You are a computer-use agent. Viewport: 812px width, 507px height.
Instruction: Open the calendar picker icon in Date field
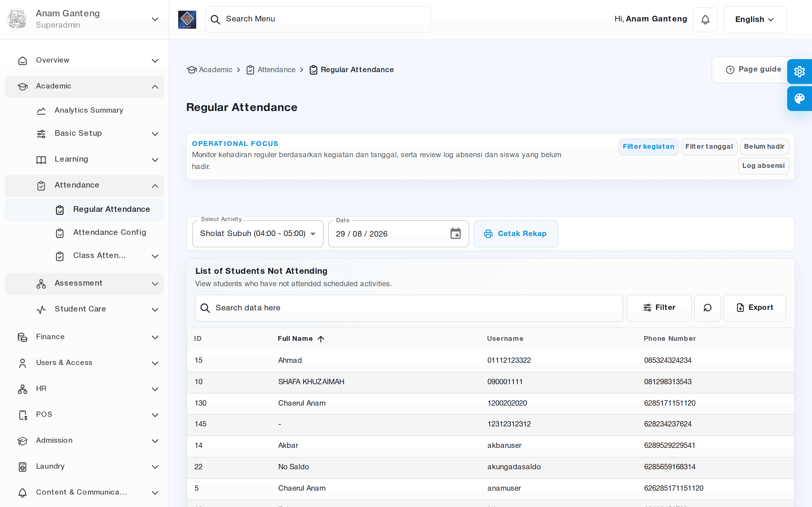pos(455,234)
